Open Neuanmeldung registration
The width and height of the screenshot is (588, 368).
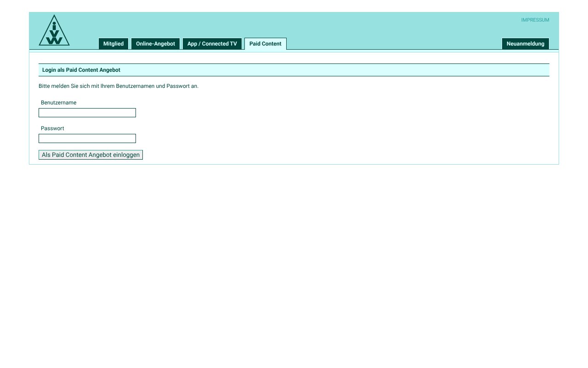tap(525, 44)
